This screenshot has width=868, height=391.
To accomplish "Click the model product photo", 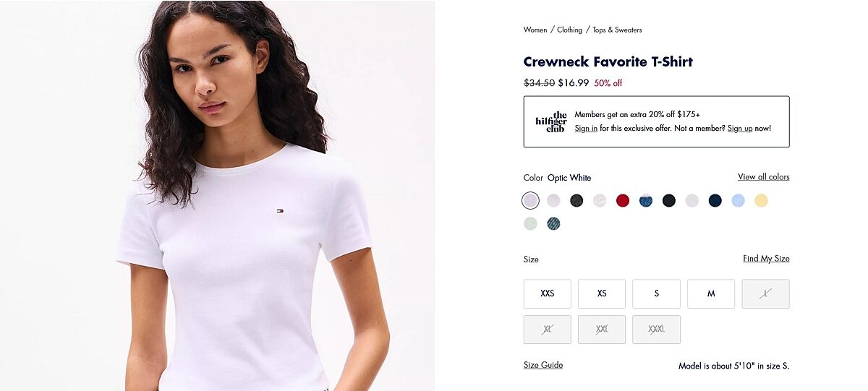I will (x=217, y=195).
